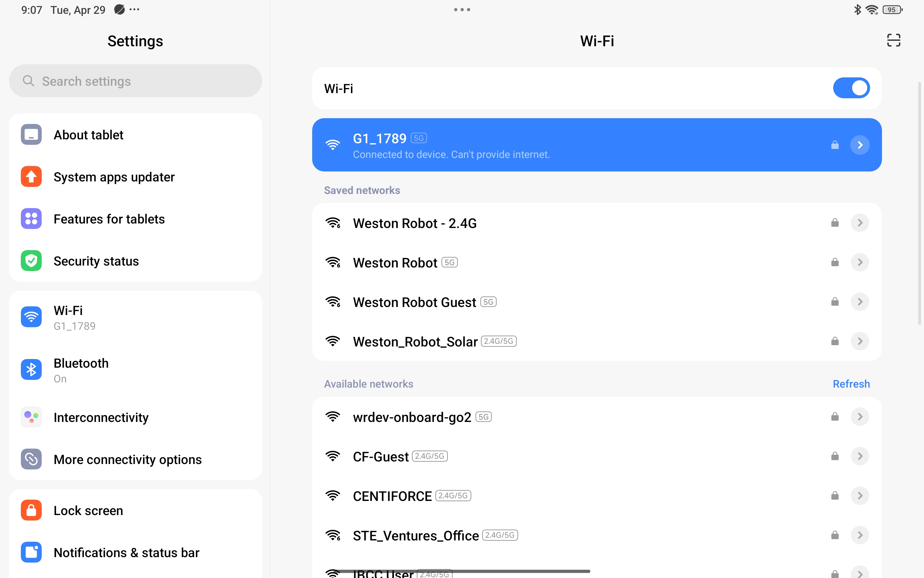Tap the status bar ellipsis next to date
Screen dimensions: 924x578
[x=134, y=9]
